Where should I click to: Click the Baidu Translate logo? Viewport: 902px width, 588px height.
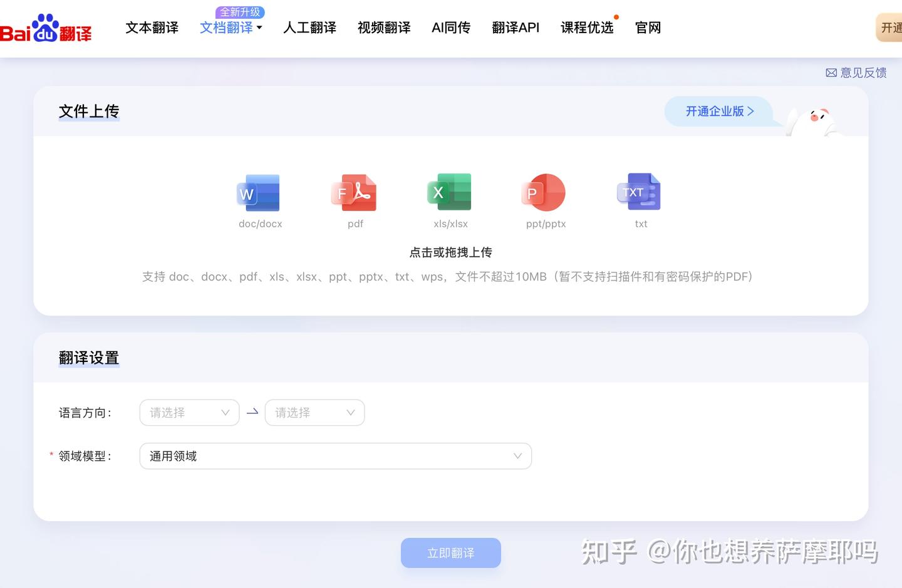(47, 28)
